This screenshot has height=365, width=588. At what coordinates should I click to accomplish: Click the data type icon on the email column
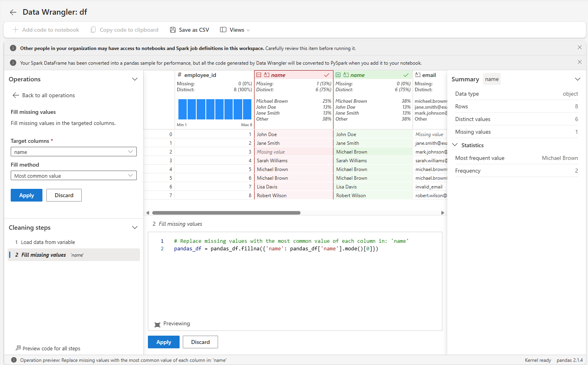click(418, 75)
